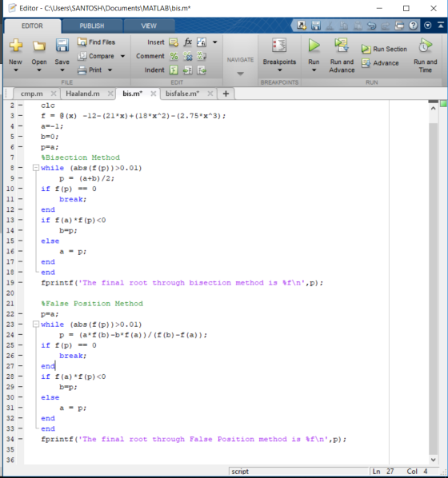Collapse the while loop fold at line 23
The width and height of the screenshot is (448, 478).
click(x=36, y=324)
